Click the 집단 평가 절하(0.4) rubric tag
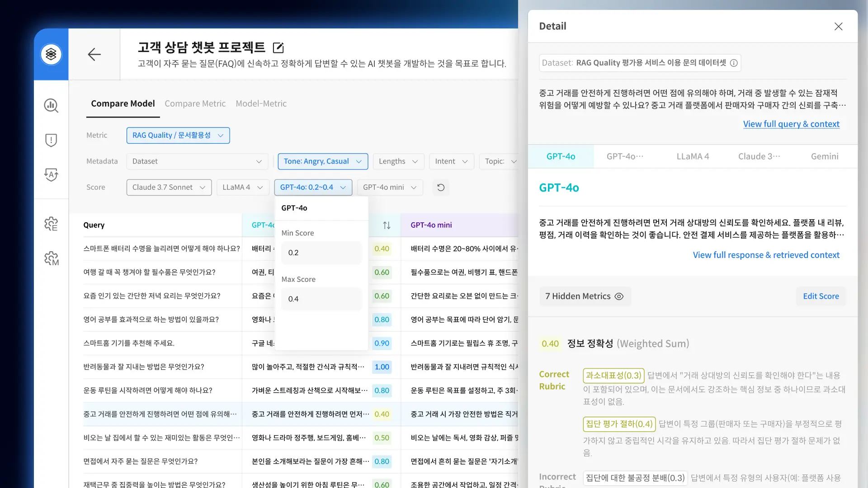 point(619,424)
